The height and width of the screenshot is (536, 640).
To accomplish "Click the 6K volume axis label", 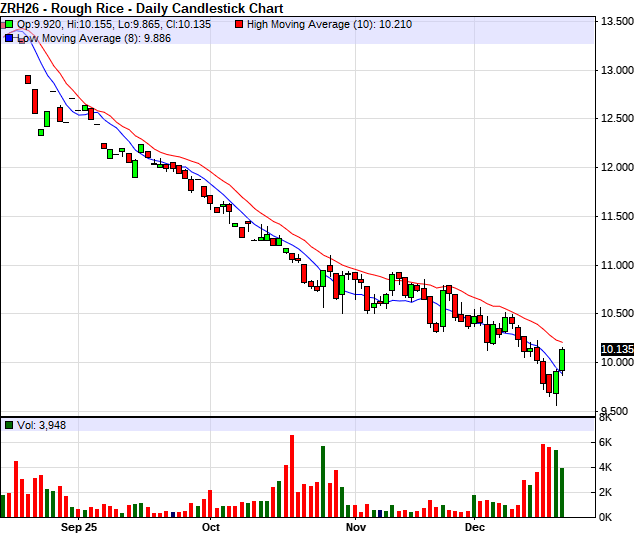I will [x=606, y=442].
